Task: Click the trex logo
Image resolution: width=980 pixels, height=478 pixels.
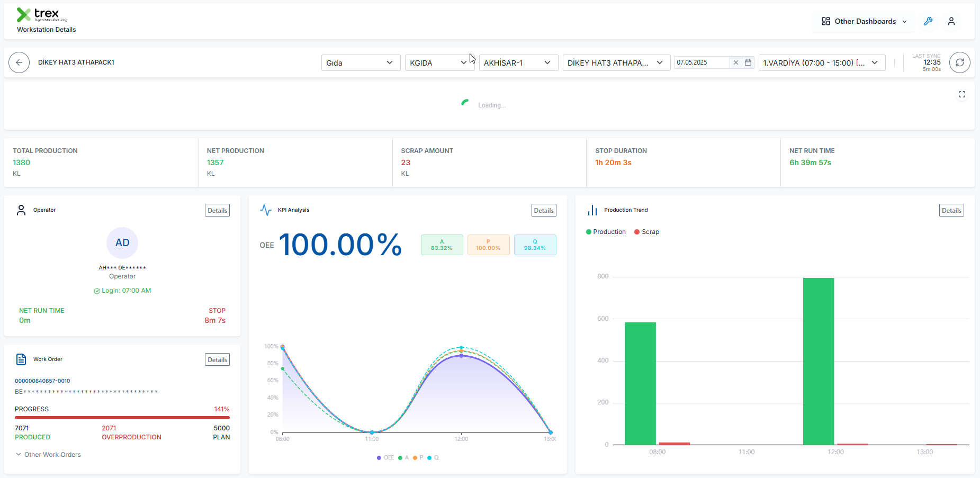Action: point(42,15)
